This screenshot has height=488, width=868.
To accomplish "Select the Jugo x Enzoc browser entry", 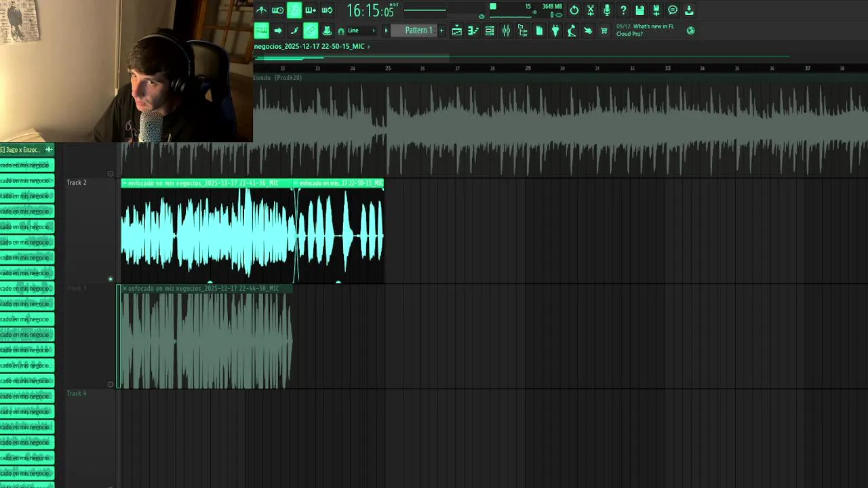I will click(27, 149).
